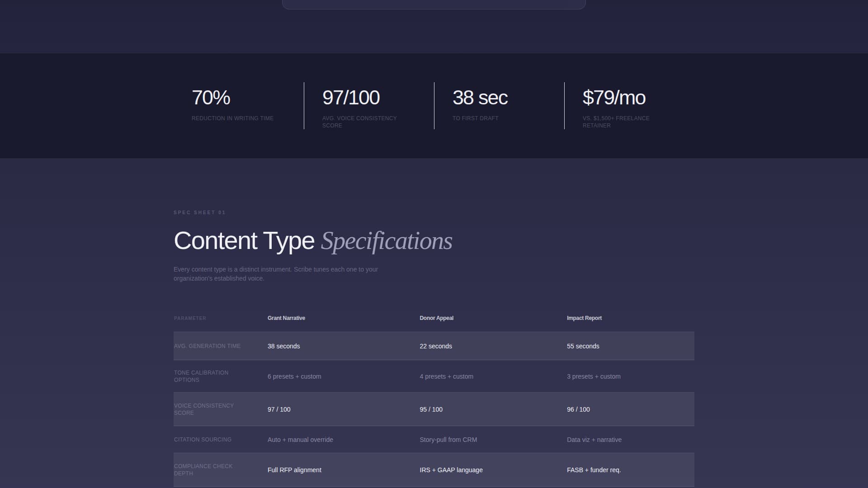Click 'vs. $1,500+ freelance retainer' caption
This screenshot has width=868, height=488.
pos(616,122)
